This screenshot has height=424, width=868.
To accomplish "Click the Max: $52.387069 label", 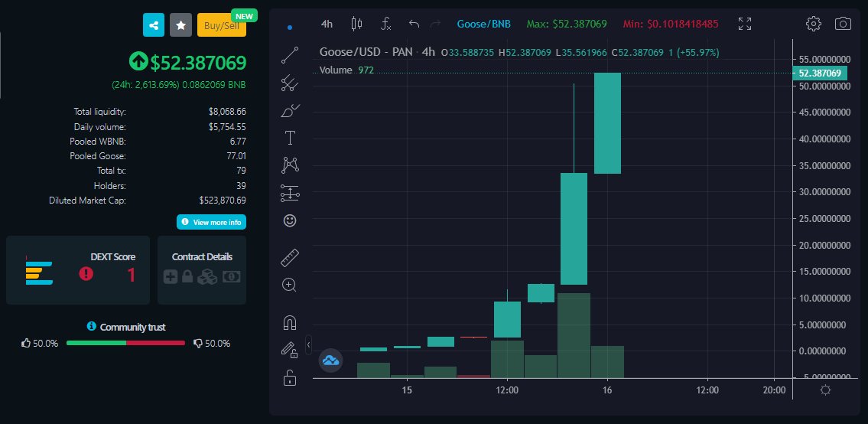I will pyautogui.click(x=567, y=24).
